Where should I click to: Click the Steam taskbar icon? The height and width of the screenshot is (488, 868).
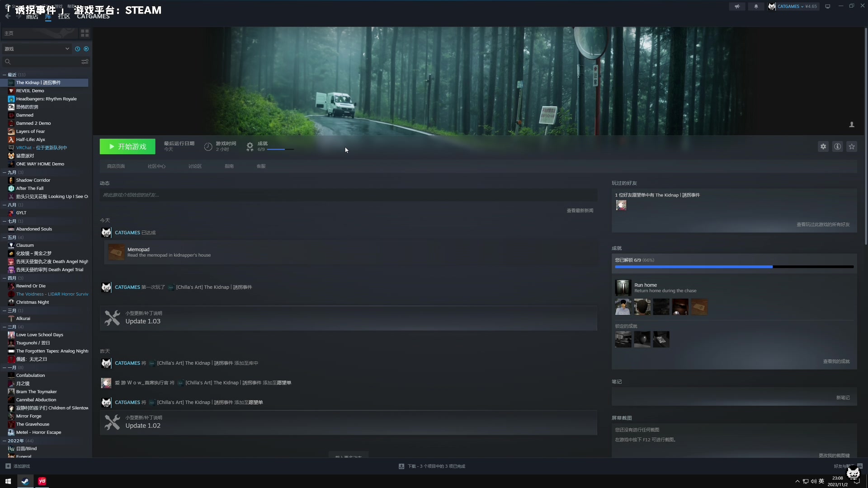coord(25,481)
